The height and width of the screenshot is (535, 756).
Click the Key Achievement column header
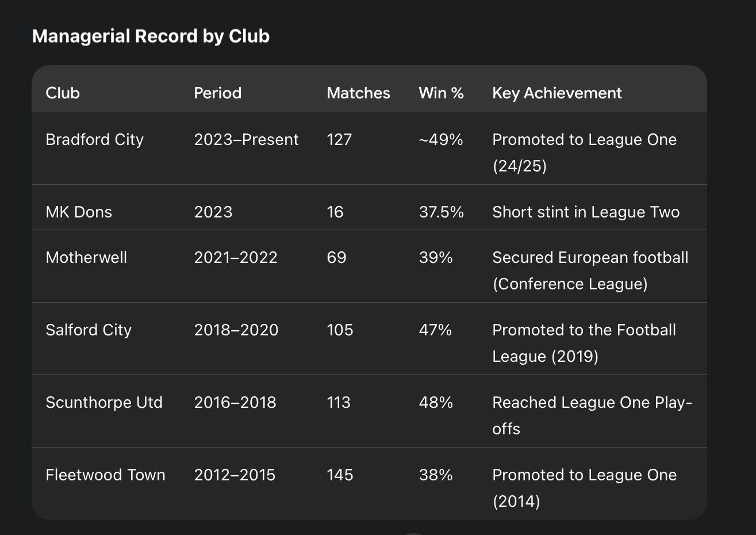tap(557, 93)
